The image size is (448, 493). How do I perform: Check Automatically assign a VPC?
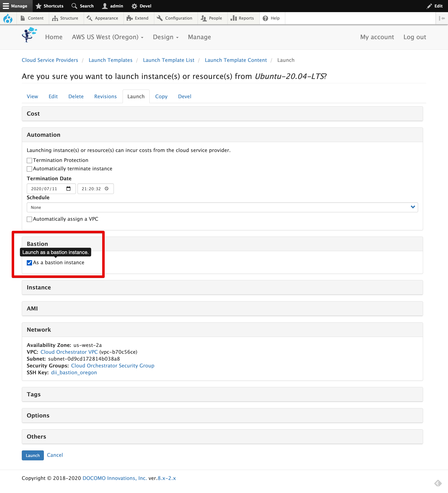point(29,219)
